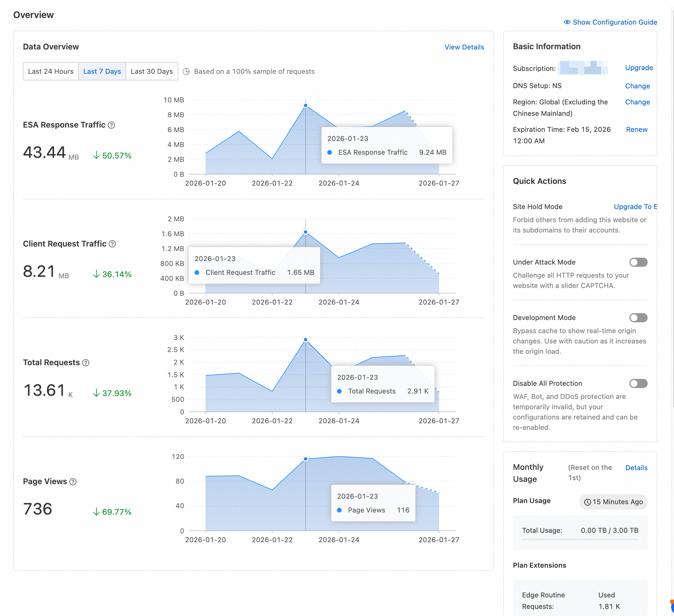674x616 pixels.
Task: Click Renew next to Expiration Time
Action: click(637, 129)
